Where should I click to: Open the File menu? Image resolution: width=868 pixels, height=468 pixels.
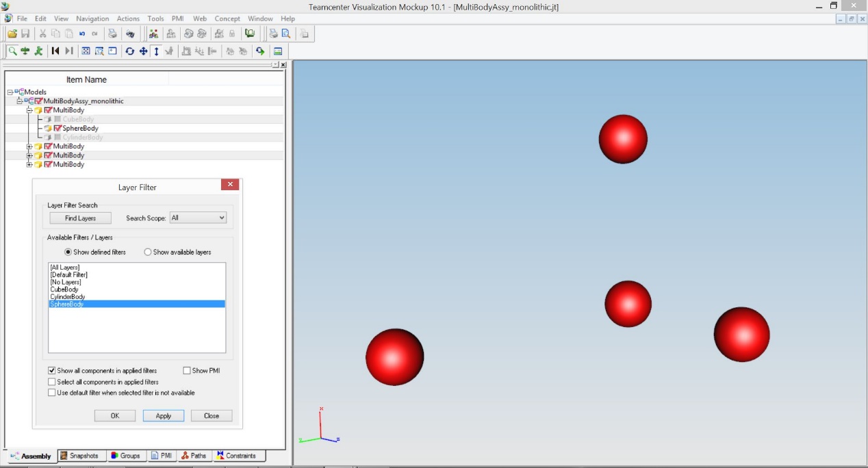22,18
